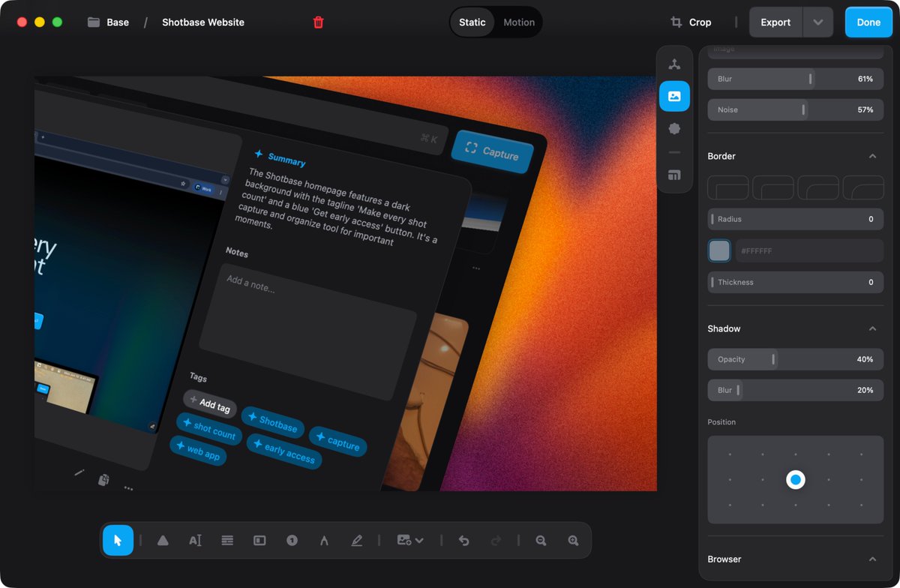Click the Done button
The image size is (900, 588).
coord(868,22)
